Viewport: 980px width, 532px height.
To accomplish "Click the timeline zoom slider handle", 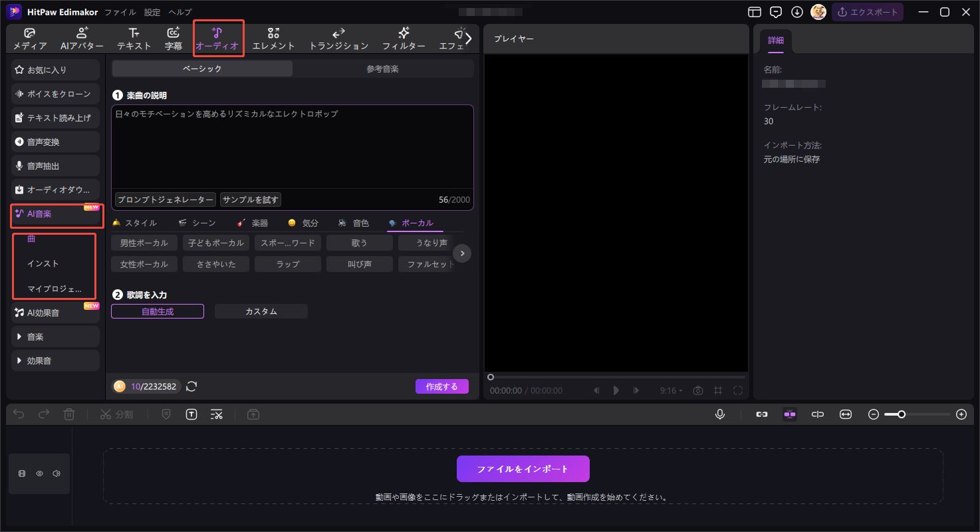I will [x=902, y=414].
